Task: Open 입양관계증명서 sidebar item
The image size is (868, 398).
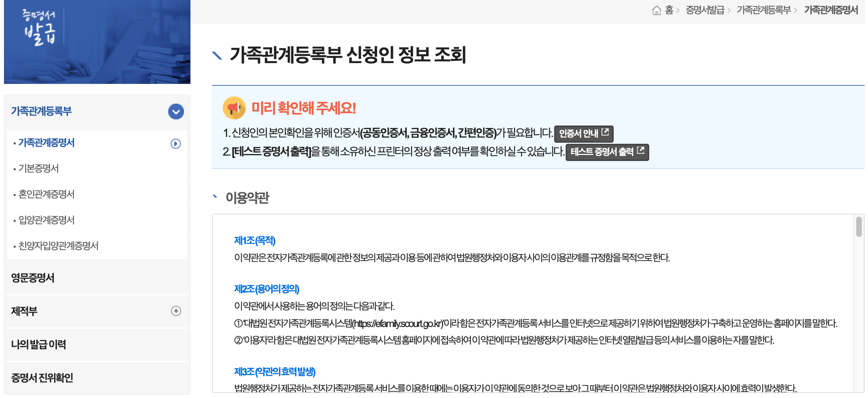Action: pos(47,220)
